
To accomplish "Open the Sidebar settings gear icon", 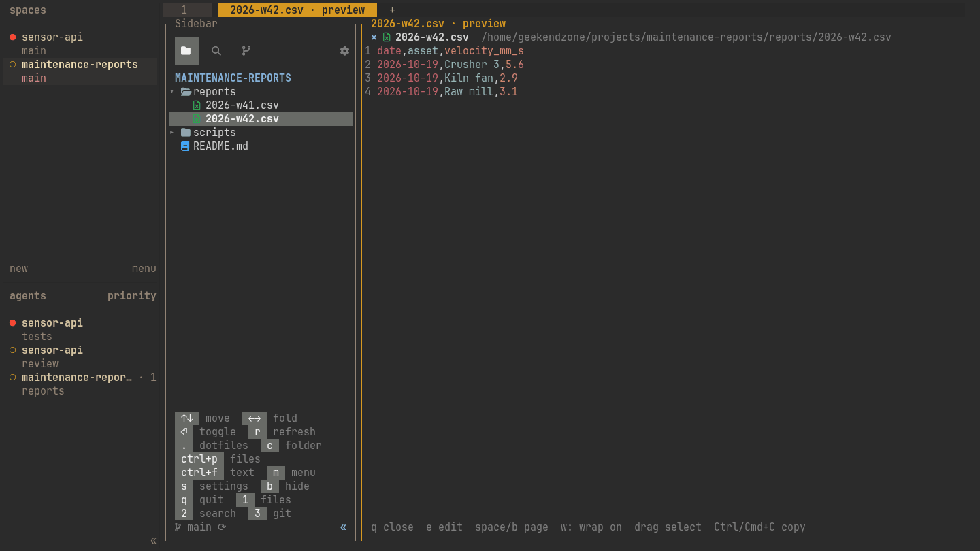I will pos(344,51).
